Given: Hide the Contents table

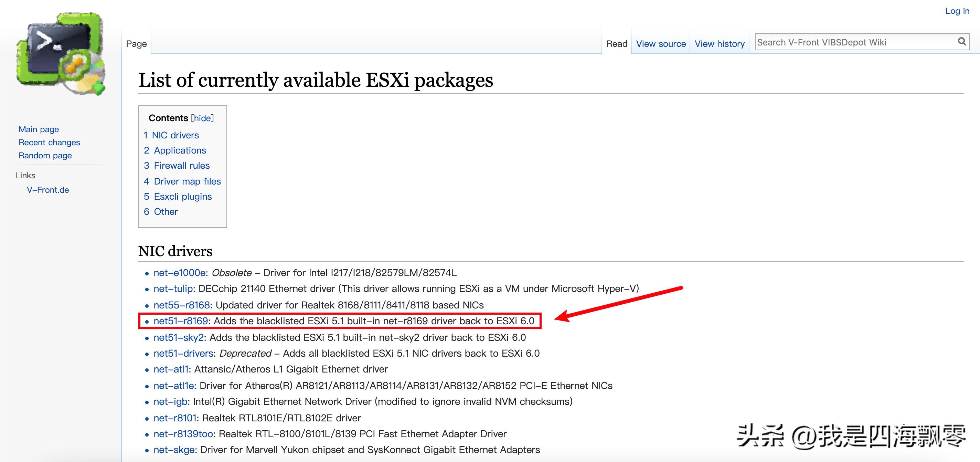Looking at the screenshot, I should point(202,118).
